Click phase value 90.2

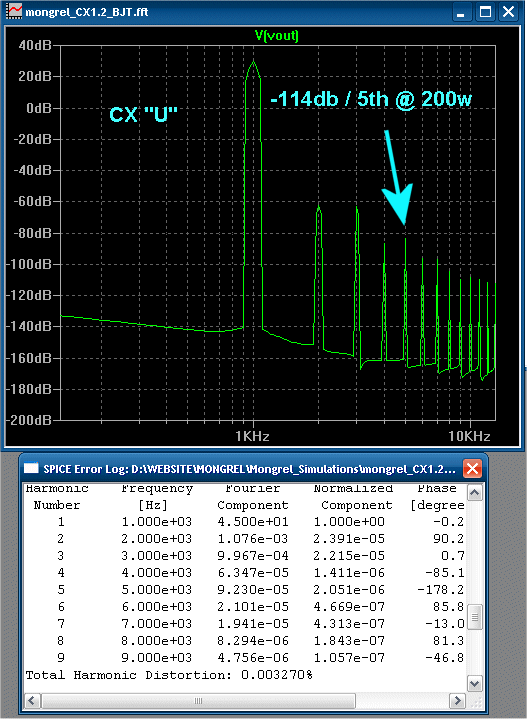point(449,539)
